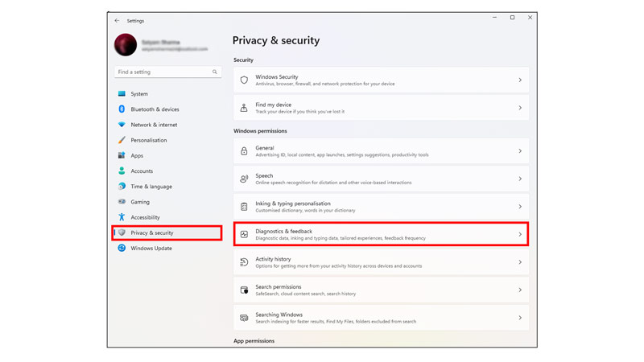The width and height of the screenshot is (644, 362).
Task: Click the Gaming controller icon
Action: point(122,202)
